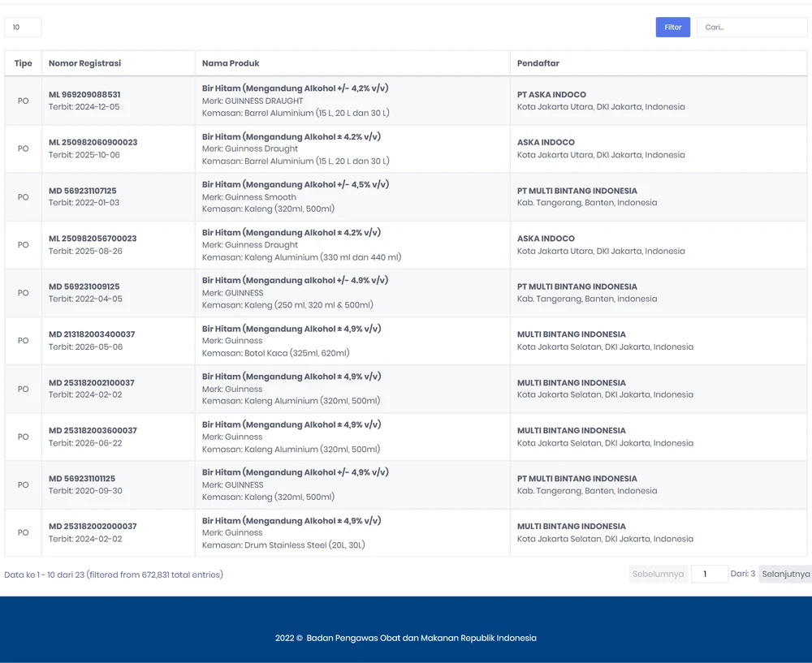Click ASKA INDOCO for ML 250982060900023
The height and width of the screenshot is (663, 812).
tap(546, 142)
